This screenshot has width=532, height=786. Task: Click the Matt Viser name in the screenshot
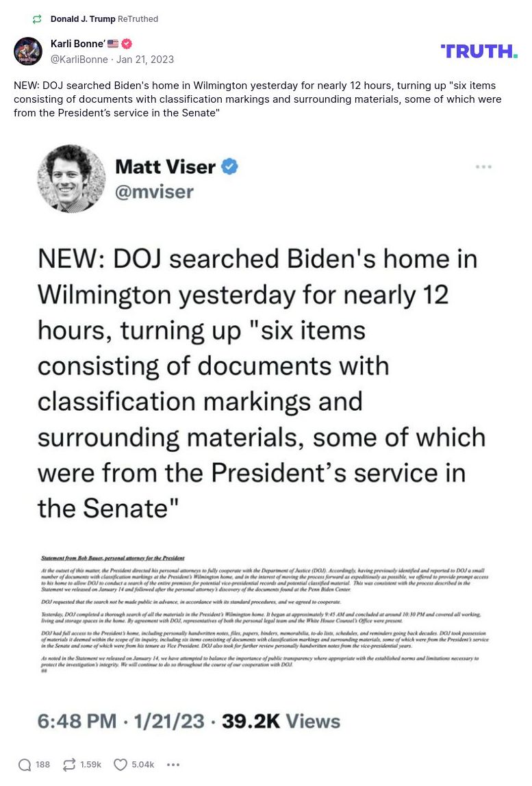pos(165,166)
